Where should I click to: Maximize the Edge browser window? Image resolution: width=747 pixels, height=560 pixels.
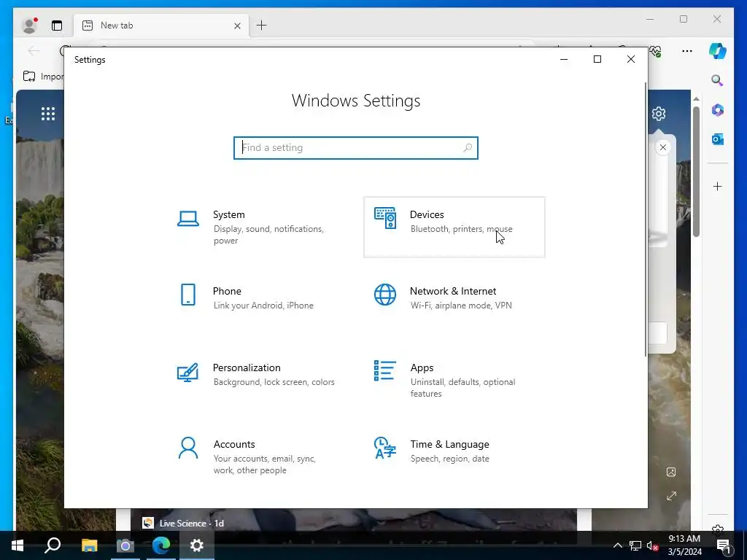tap(684, 19)
